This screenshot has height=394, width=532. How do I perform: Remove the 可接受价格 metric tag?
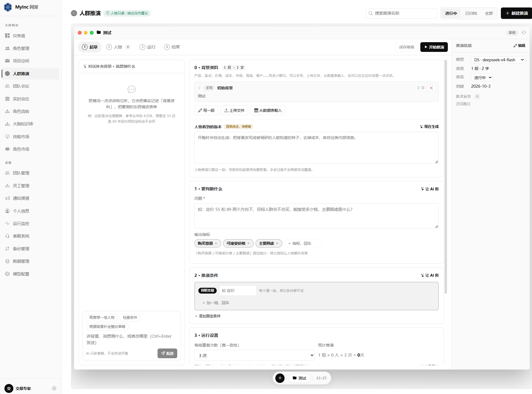(248, 243)
